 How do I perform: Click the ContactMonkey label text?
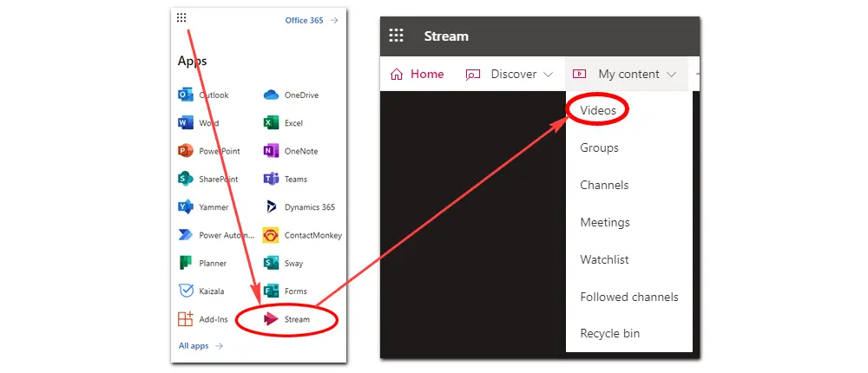tap(312, 235)
